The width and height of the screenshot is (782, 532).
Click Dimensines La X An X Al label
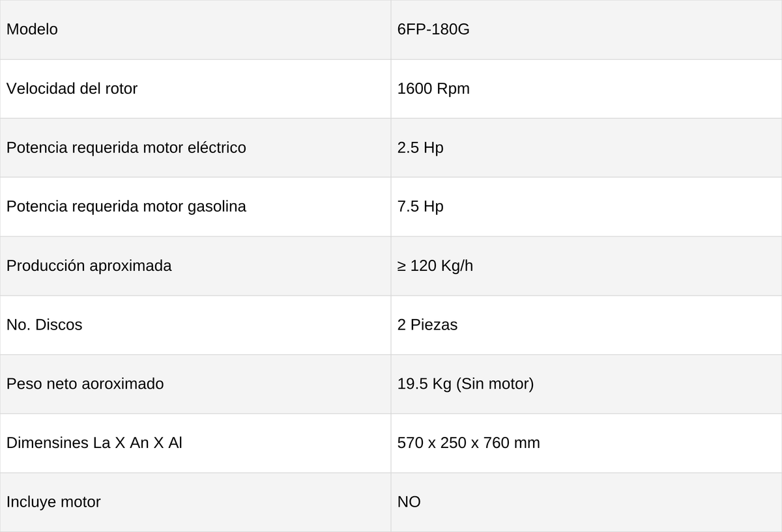[x=94, y=443]
